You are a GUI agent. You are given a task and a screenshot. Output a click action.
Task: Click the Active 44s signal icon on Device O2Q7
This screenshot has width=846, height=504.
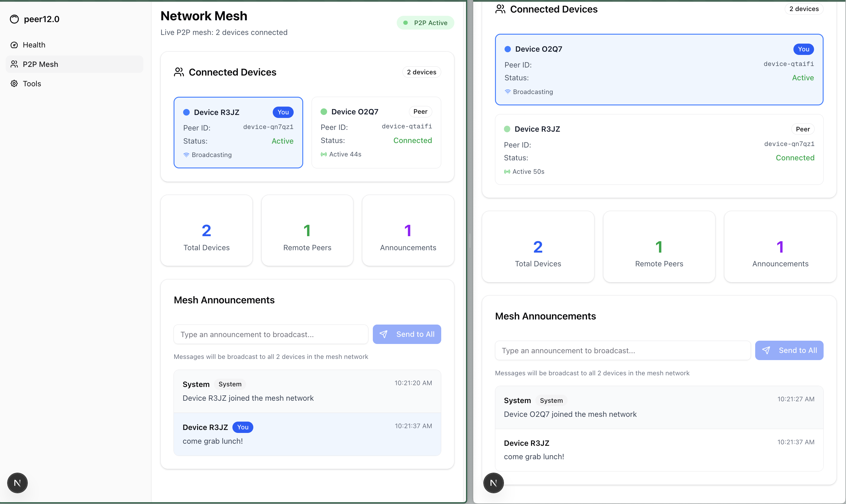[x=324, y=155]
